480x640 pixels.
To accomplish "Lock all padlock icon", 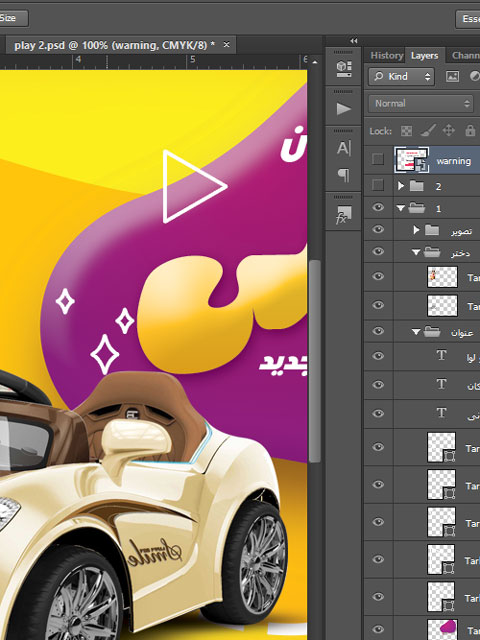I will [470, 131].
